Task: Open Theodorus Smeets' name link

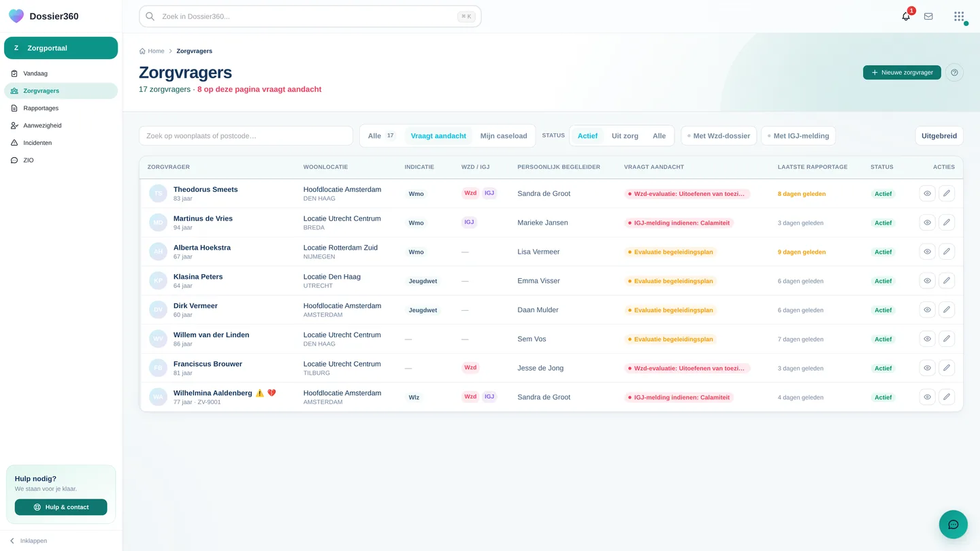Action: coord(206,190)
